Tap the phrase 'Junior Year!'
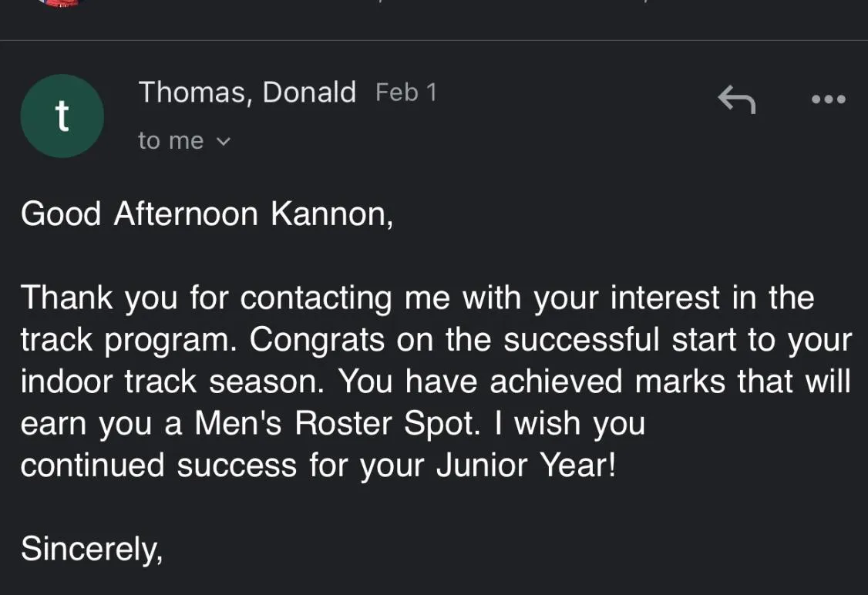868x595 pixels. click(525, 465)
